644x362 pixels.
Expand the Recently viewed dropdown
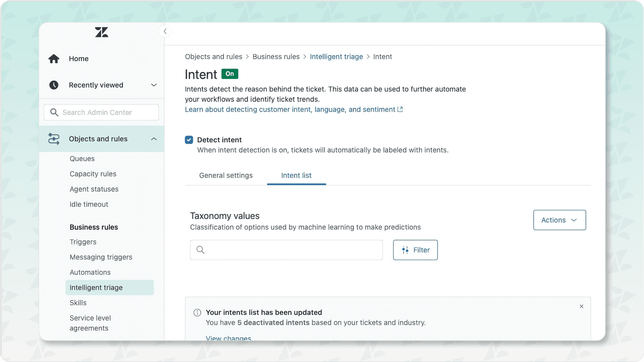[x=154, y=85]
